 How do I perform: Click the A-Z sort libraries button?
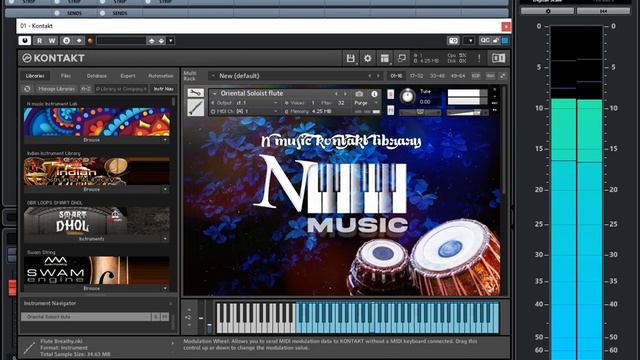tap(86, 89)
